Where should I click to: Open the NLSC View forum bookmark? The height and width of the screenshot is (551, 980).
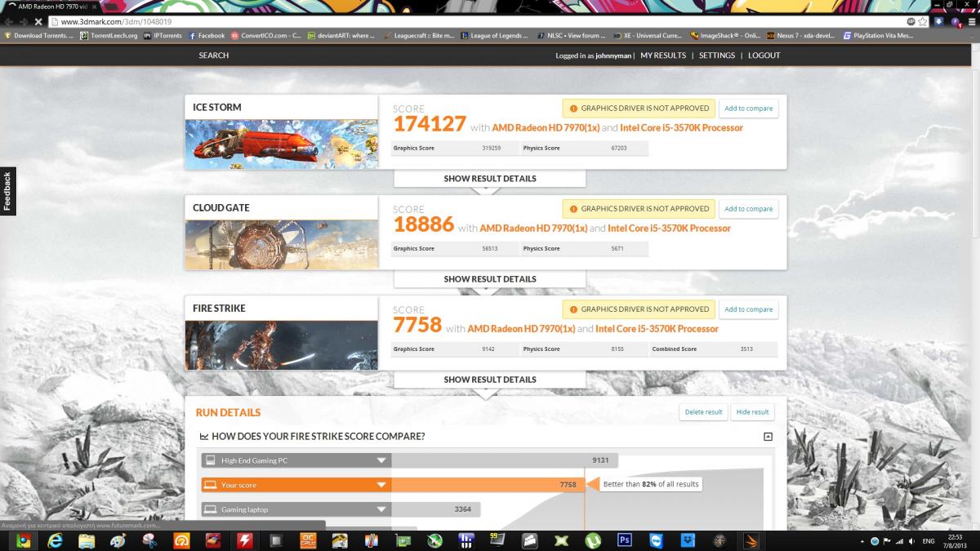coord(572,36)
